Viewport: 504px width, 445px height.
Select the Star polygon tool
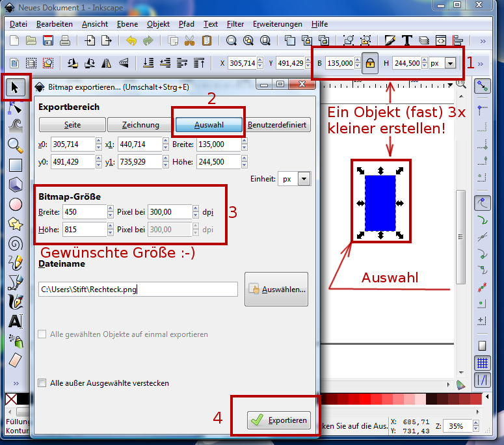coord(15,224)
